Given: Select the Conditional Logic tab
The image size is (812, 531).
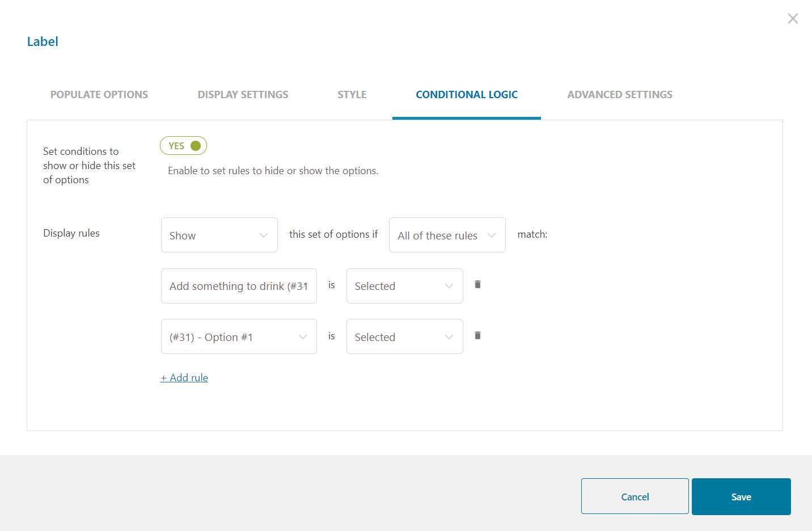Looking at the screenshot, I should (467, 95).
